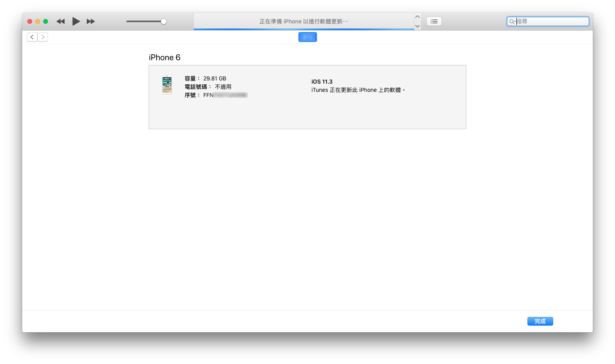Viewport: 615px width, 364px height.
Task: Open the search magnifier options dropdown
Action: point(512,21)
